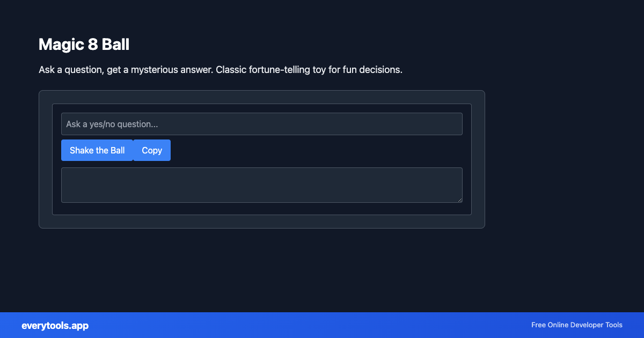Image resolution: width=644 pixels, height=338 pixels.
Task: Click the Free Online Developer Tools footer text
Action: [x=576, y=325]
